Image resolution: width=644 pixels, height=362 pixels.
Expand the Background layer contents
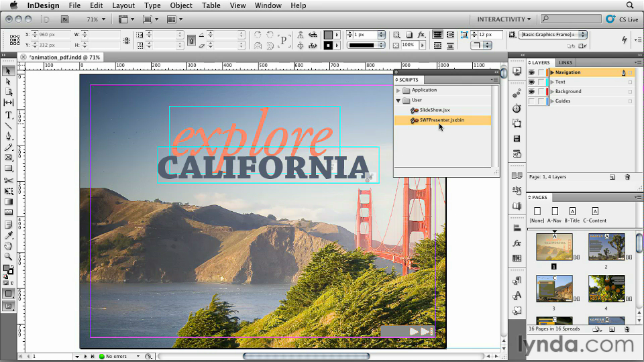[x=552, y=92]
